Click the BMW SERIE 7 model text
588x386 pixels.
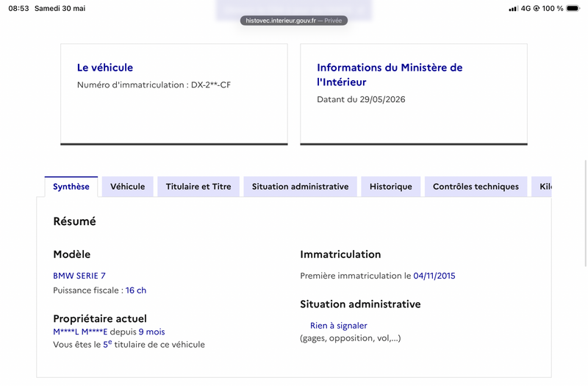(x=79, y=276)
